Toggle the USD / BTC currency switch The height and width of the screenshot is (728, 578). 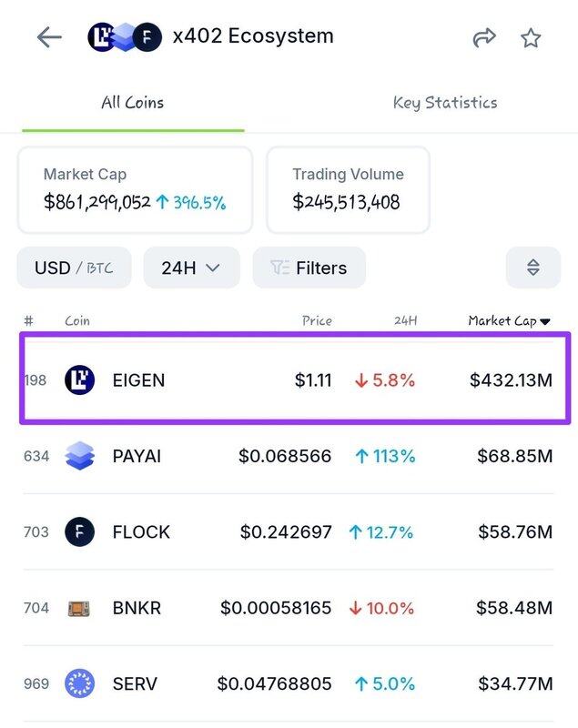click(74, 268)
